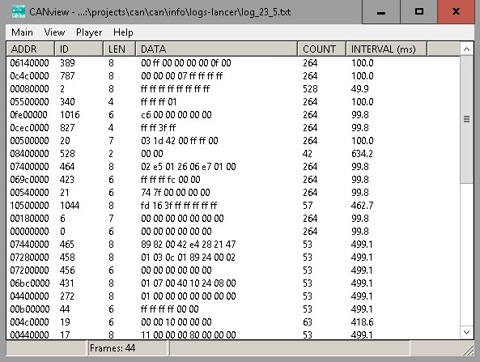This screenshot has width=480, height=362.
Task: Select row with address 0c4c0000
Action: tap(233, 76)
